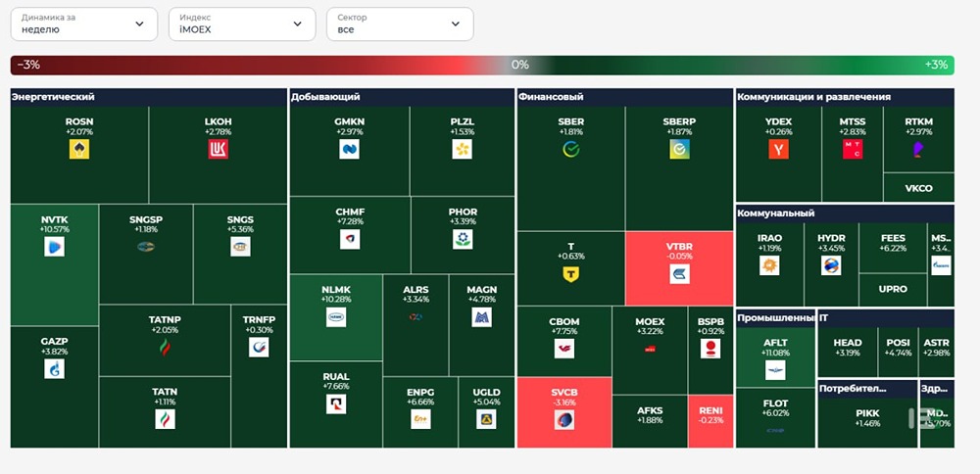This screenshot has width=980, height=474.
Task: Click the Sovcombank logo under SVCB
Action: (564, 420)
